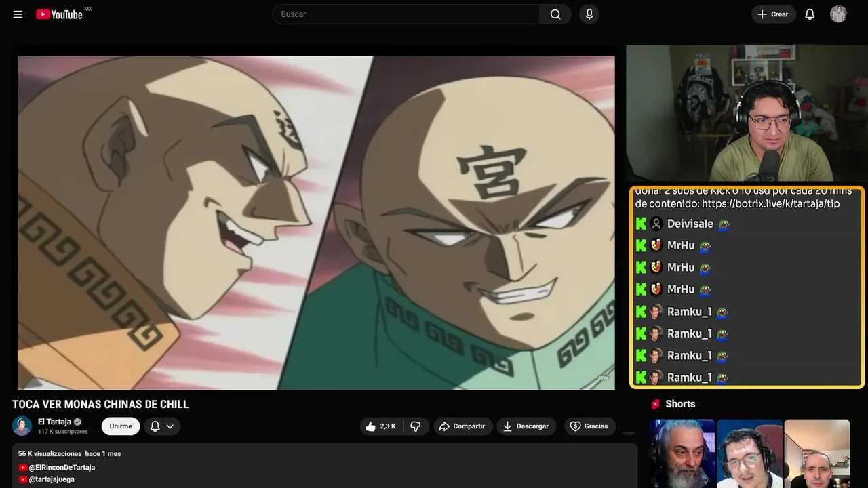Open the Short with the bald man
Viewport: 868px width, 488px height.
(x=817, y=453)
